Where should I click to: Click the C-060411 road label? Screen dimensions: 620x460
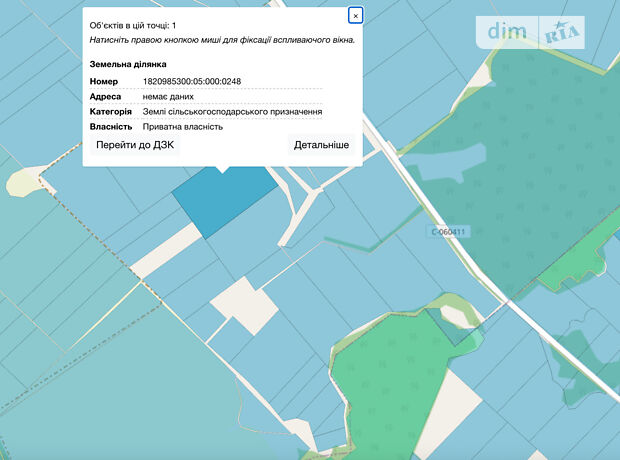tap(448, 231)
